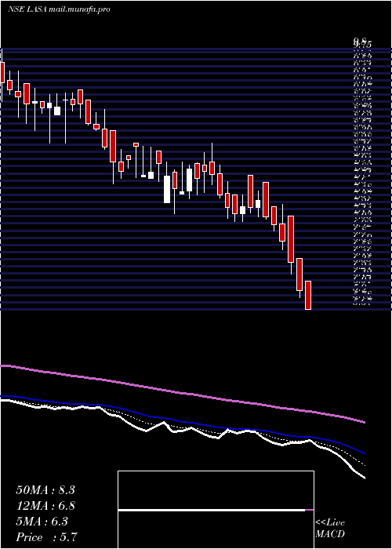Click the Price : 5.7 label

click(x=46, y=537)
